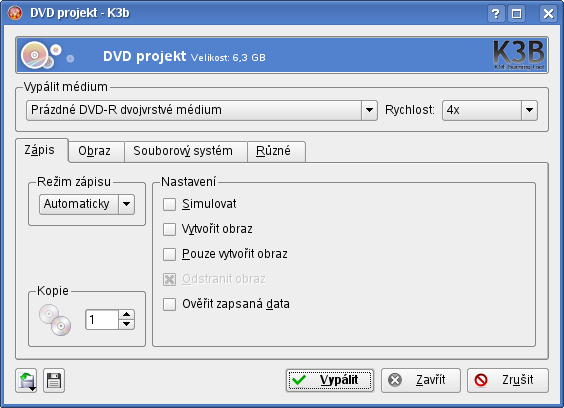Screen dimensions: 564x408
Task: Enable the Simulovat checkbox
Action: 169,204
